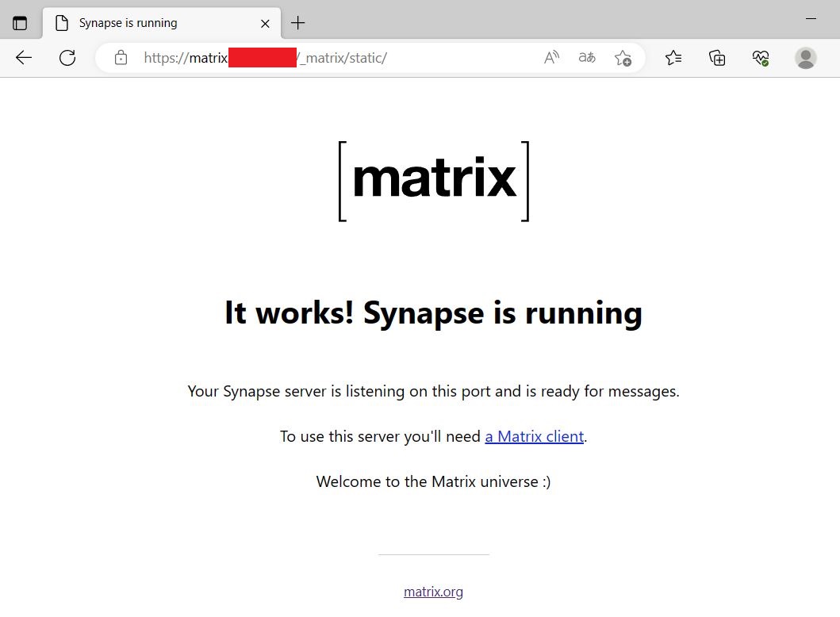Open the matrix.org footer link
Viewport: 840px width, 617px height.
(433, 592)
